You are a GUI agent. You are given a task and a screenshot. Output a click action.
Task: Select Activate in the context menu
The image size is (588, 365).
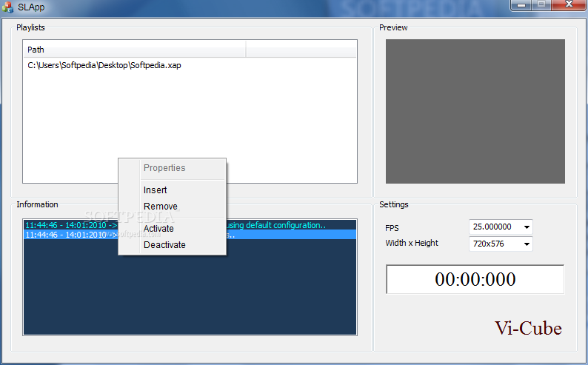pos(158,229)
